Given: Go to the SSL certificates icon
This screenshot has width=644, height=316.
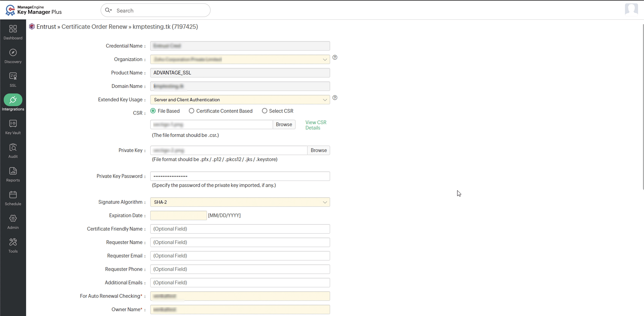Looking at the screenshot, I should pyautogui.click(x=13, y=76).
